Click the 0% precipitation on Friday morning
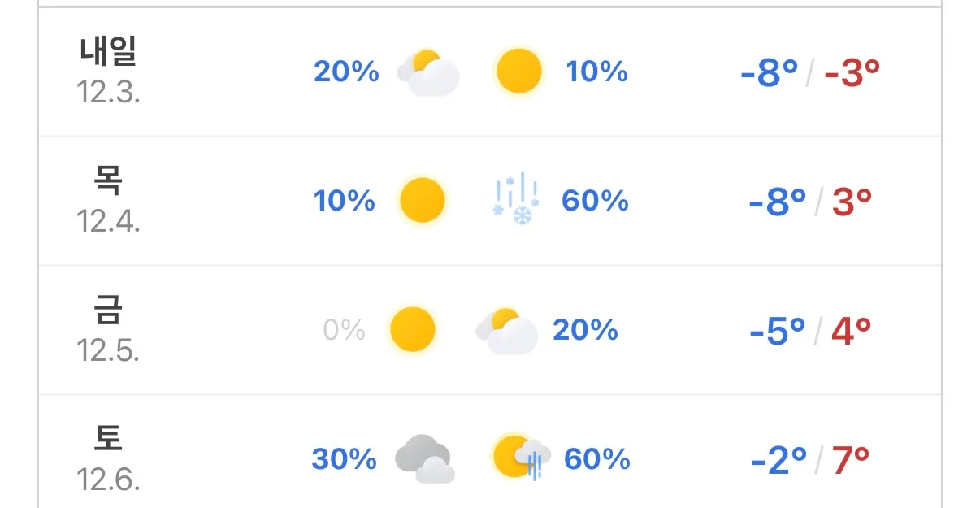Viewport: 980px width, 508px height. tap(344, 330)
